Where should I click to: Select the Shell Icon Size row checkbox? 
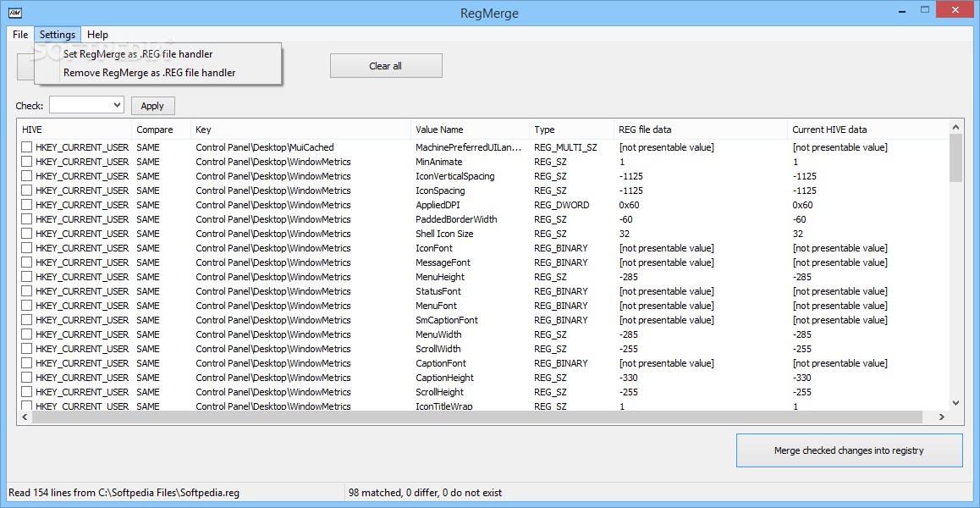(x=27, y=234)
